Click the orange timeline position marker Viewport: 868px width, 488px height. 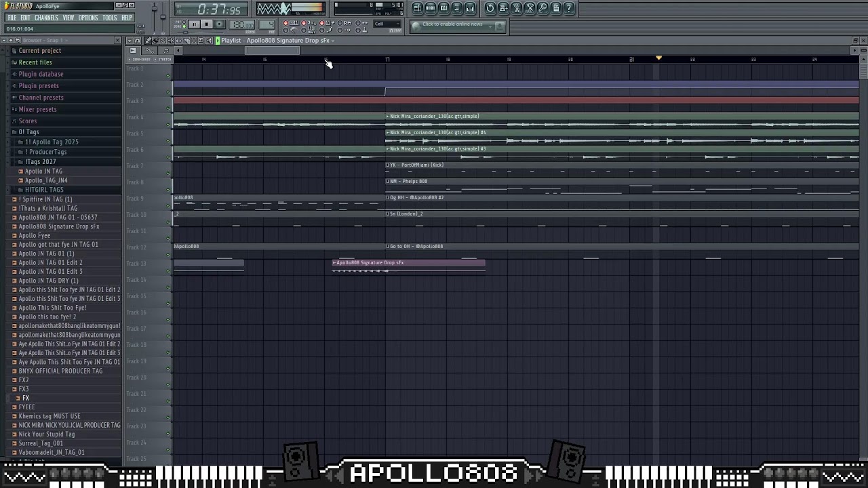(658, 58)
